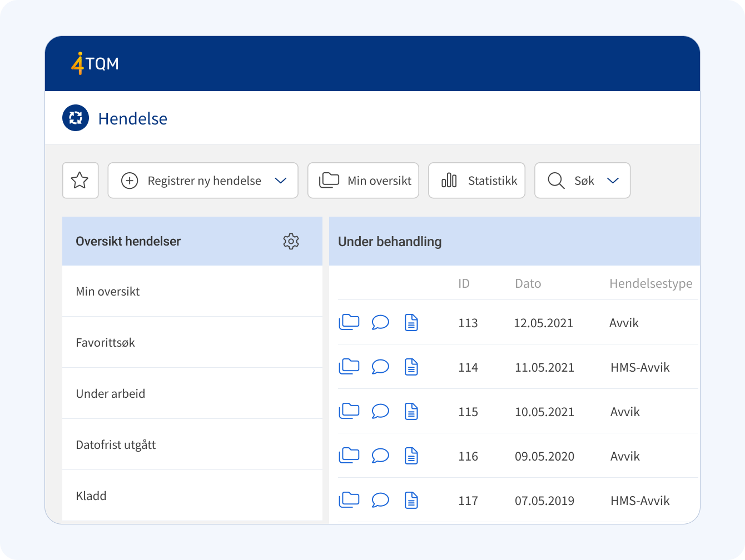
Task: Select Min oversikt in the sidebar list
Action: 192,291
